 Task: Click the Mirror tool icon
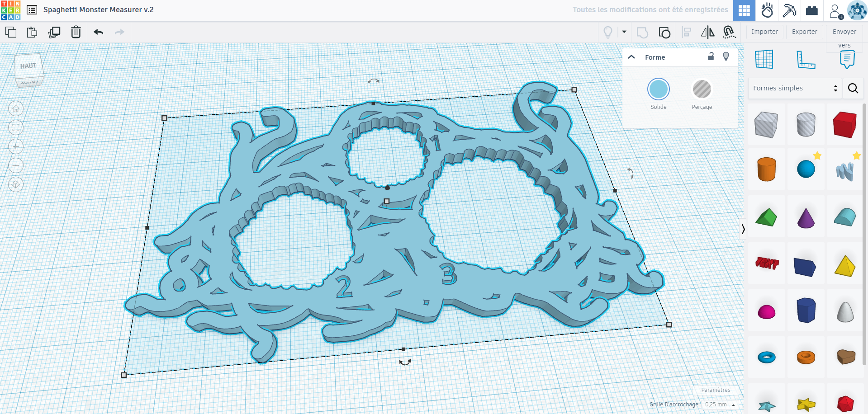708,32
